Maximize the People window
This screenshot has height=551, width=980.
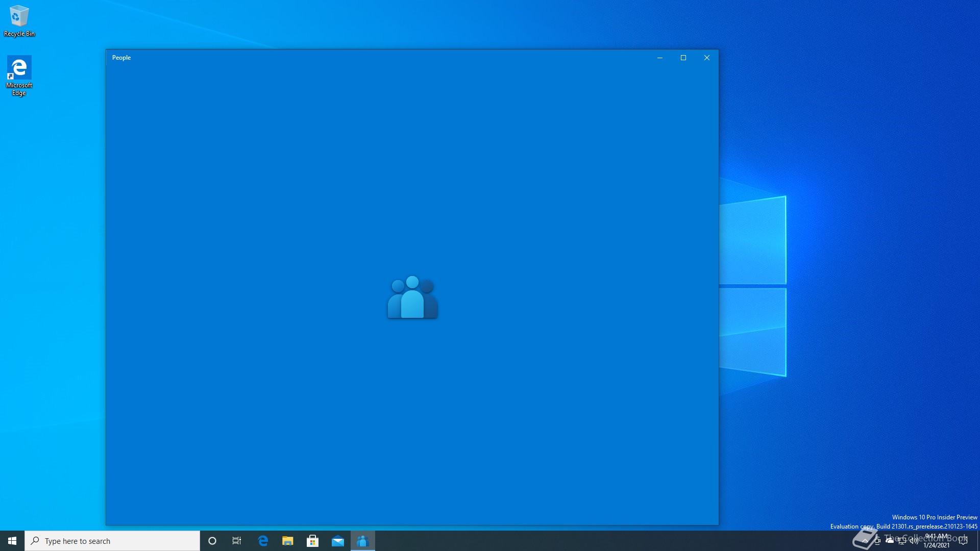683,58
